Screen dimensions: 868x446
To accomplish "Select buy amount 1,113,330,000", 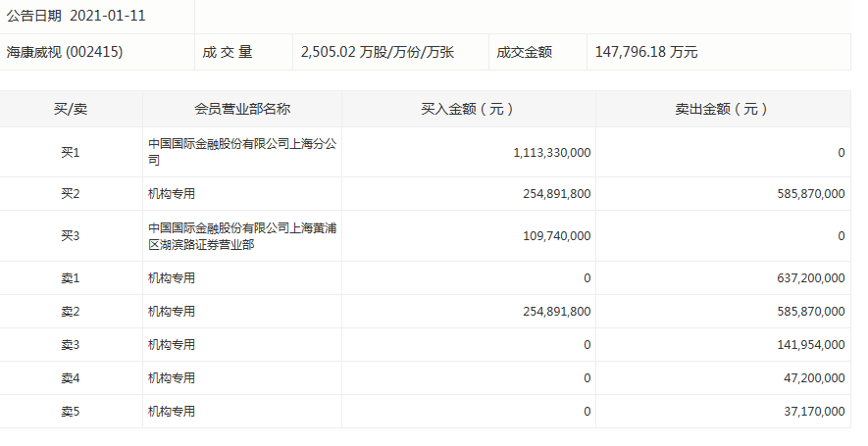I will (552, 153).
